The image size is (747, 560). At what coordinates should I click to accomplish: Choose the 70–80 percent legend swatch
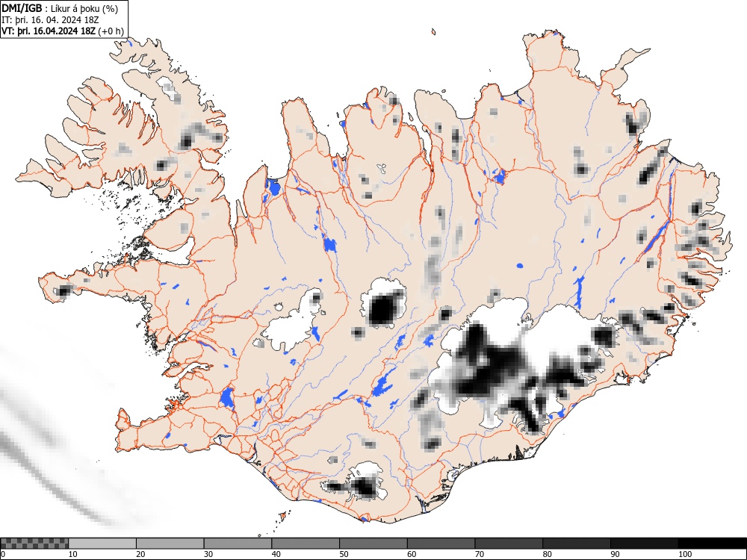point(509,544)
